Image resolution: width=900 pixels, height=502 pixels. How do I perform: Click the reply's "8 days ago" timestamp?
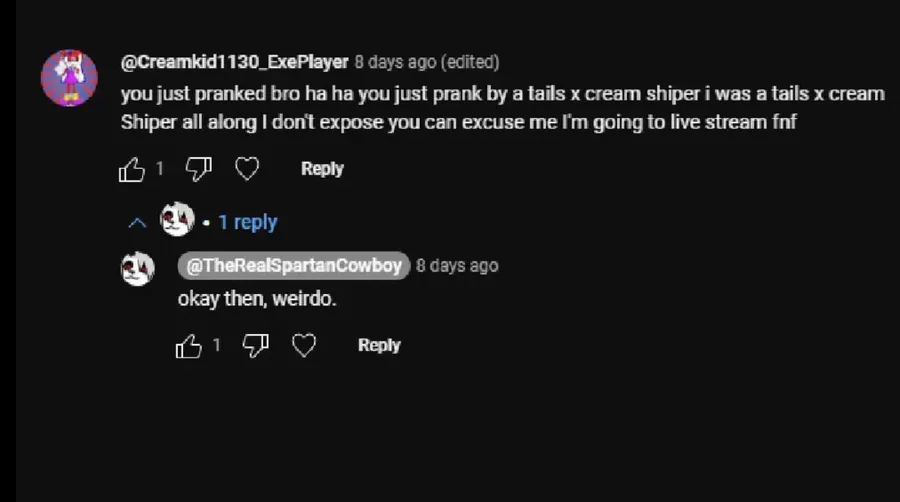[457, 265]
